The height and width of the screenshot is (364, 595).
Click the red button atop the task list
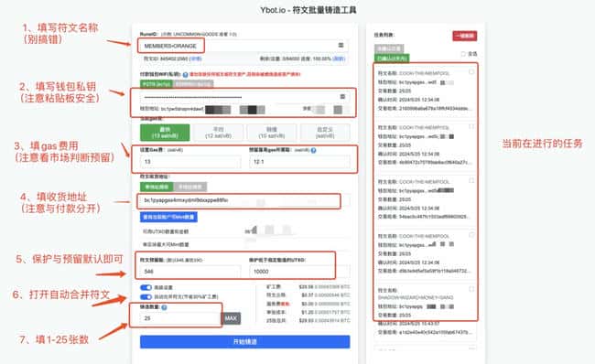click(465, 36)
